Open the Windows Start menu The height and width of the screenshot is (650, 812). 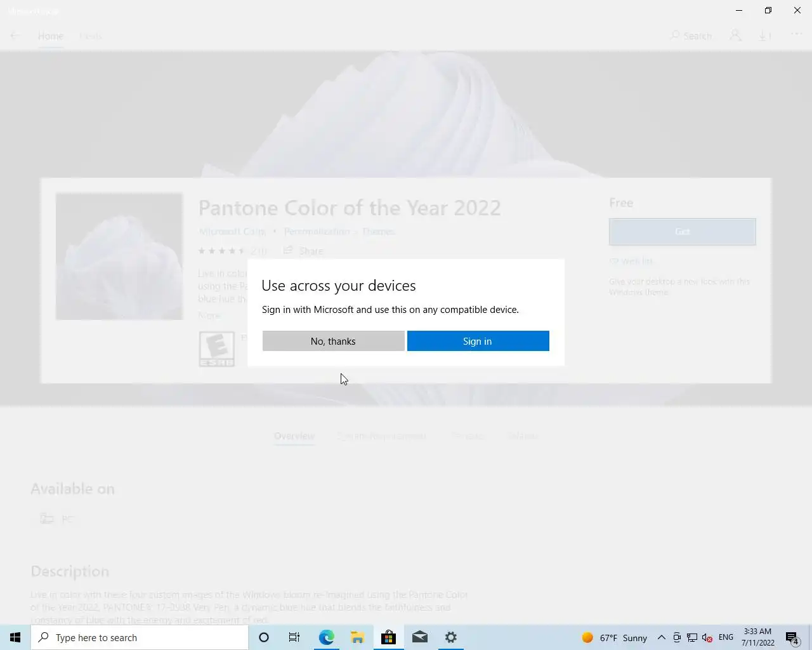[x=15, y=637]
